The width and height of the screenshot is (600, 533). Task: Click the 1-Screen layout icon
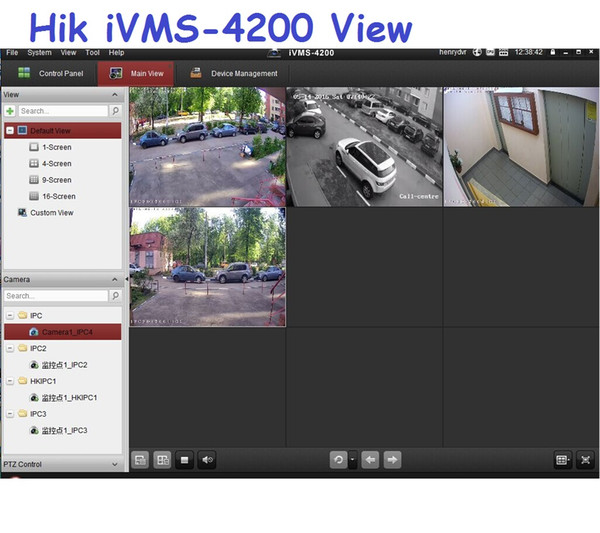(x=34, y=147)
